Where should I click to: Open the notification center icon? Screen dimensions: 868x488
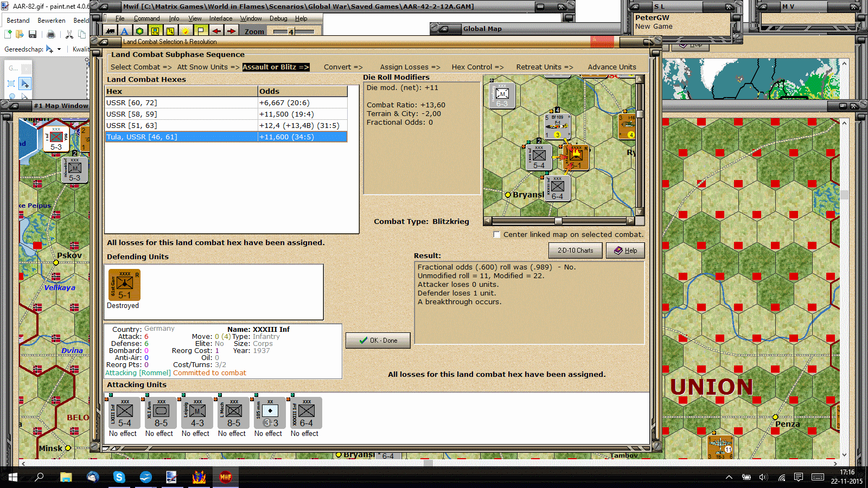(x=799, y=477)
